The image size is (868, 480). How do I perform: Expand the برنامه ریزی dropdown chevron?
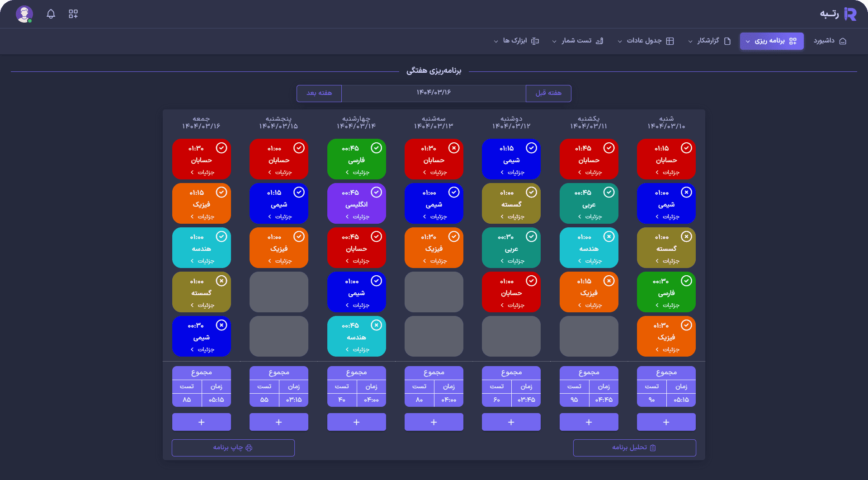click(748, 42)
